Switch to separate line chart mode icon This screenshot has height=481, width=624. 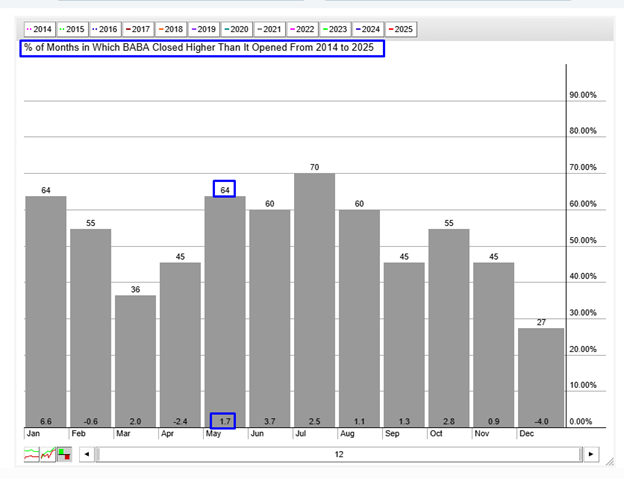(x=31, y=454)
